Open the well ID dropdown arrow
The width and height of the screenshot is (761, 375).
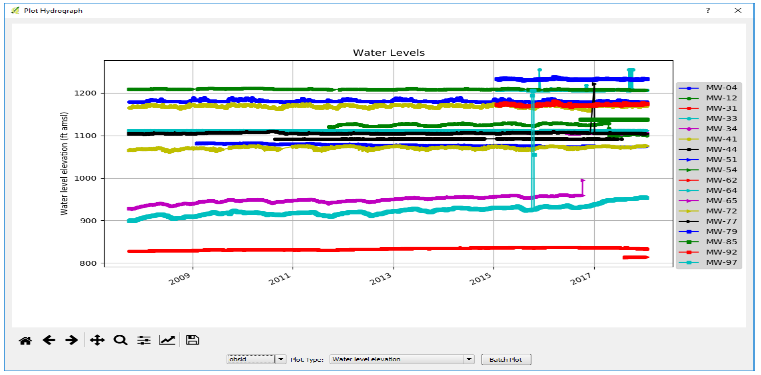click(x=281, y=359)
